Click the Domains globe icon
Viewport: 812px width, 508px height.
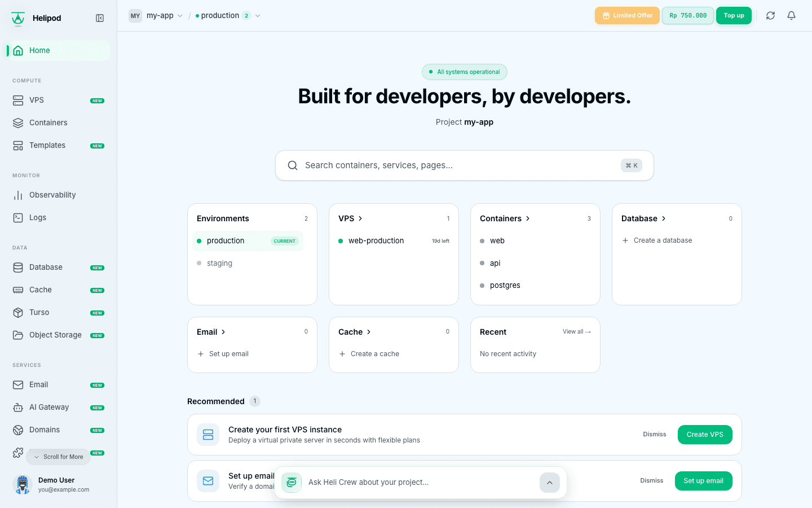click(18, 430)
